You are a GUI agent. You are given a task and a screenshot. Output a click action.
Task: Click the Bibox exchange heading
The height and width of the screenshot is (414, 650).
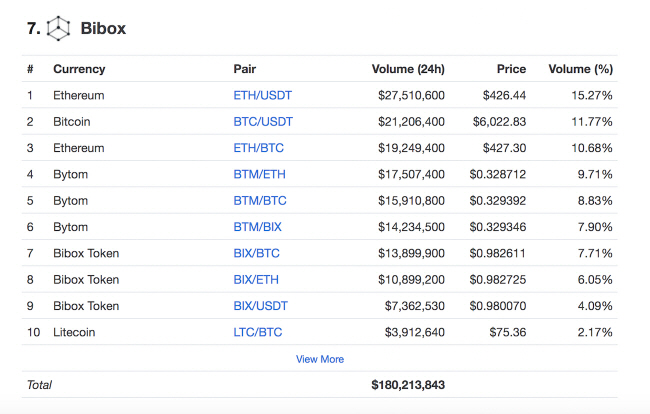coord(103,28)
